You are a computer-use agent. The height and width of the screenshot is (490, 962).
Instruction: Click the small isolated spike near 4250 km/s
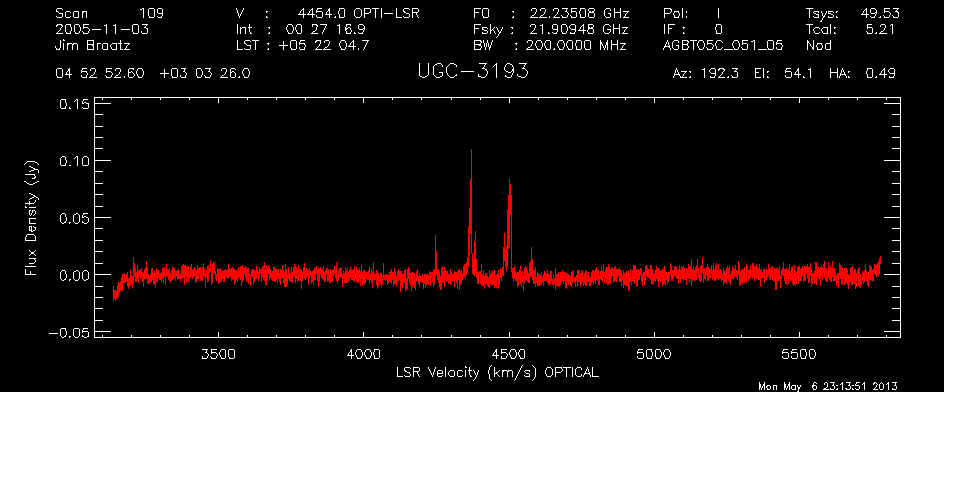(x=436, y=253)
